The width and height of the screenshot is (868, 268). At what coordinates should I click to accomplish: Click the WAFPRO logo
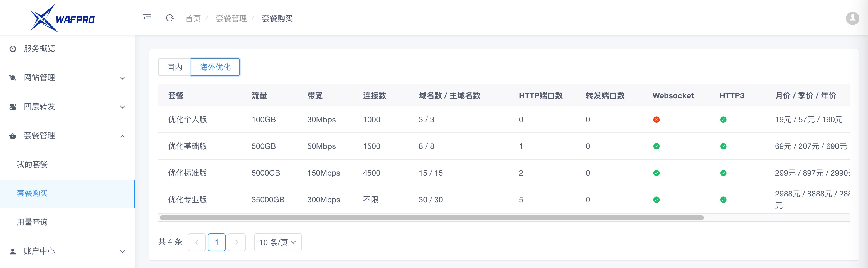(63, 19)
